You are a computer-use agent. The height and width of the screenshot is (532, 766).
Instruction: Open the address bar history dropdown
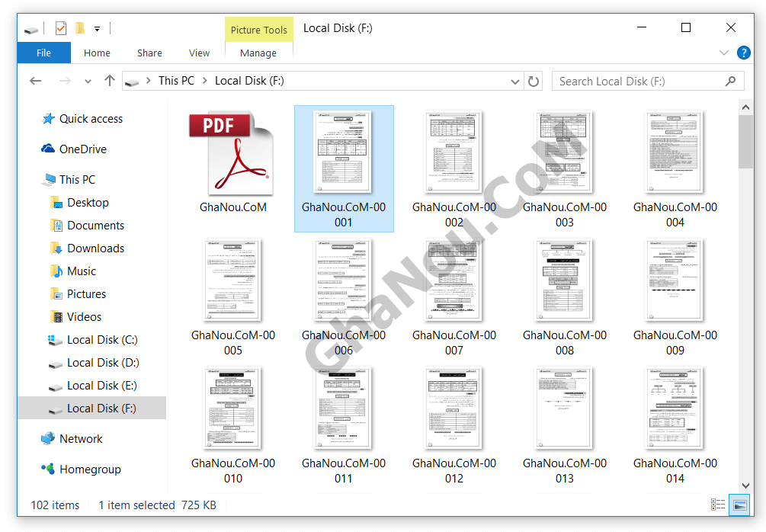[515, 82]
